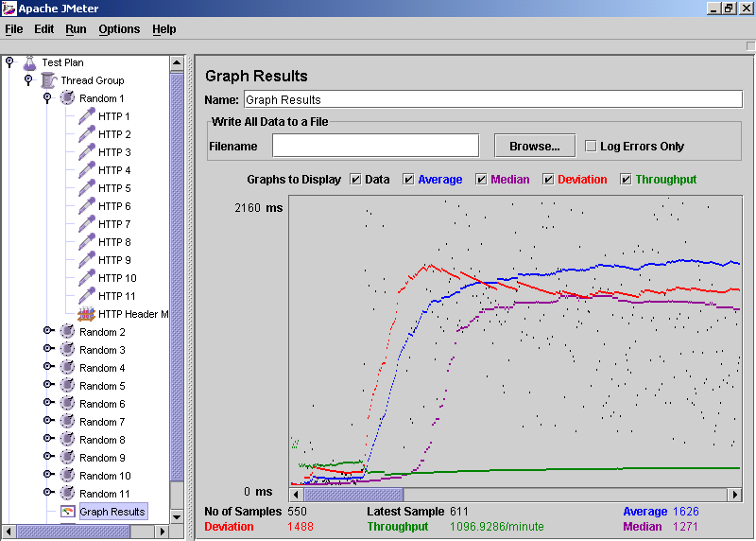Click the HTTP Header Manager icon
This screenshot has height=541, width=756.
pos(86,314)
